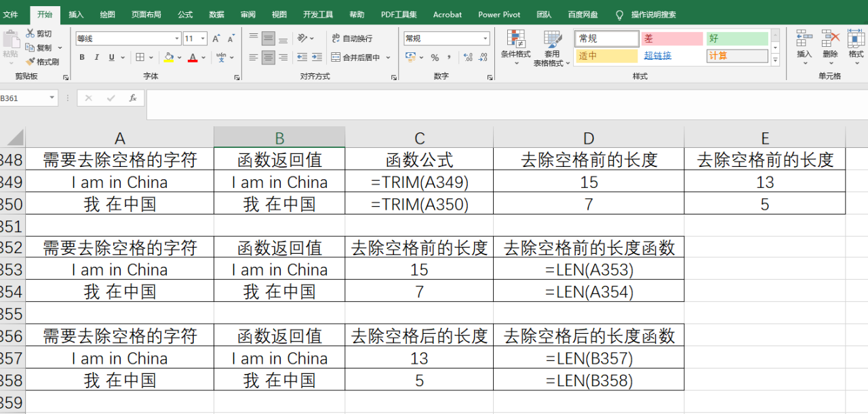868x414 pixels.
Task: Decrease font size with small A icon
Action: (x=231, y=39)
